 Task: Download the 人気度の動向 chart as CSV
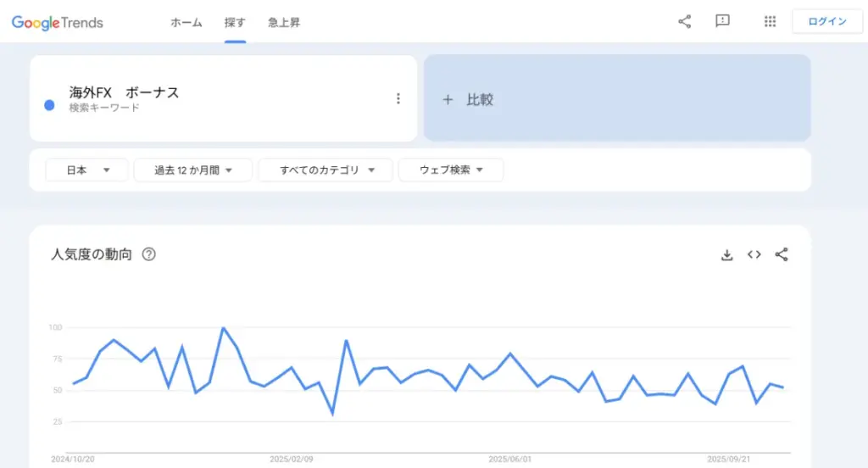[x=726, y=254]
